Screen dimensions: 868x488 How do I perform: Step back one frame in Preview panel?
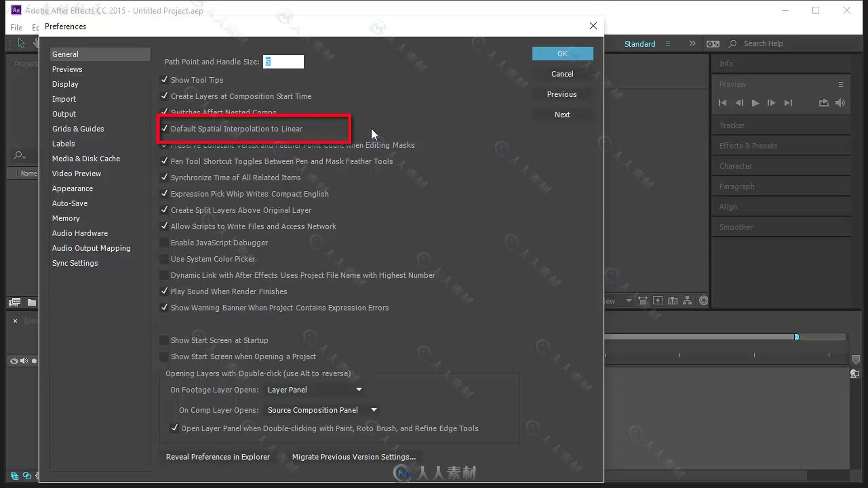[739, 103]
